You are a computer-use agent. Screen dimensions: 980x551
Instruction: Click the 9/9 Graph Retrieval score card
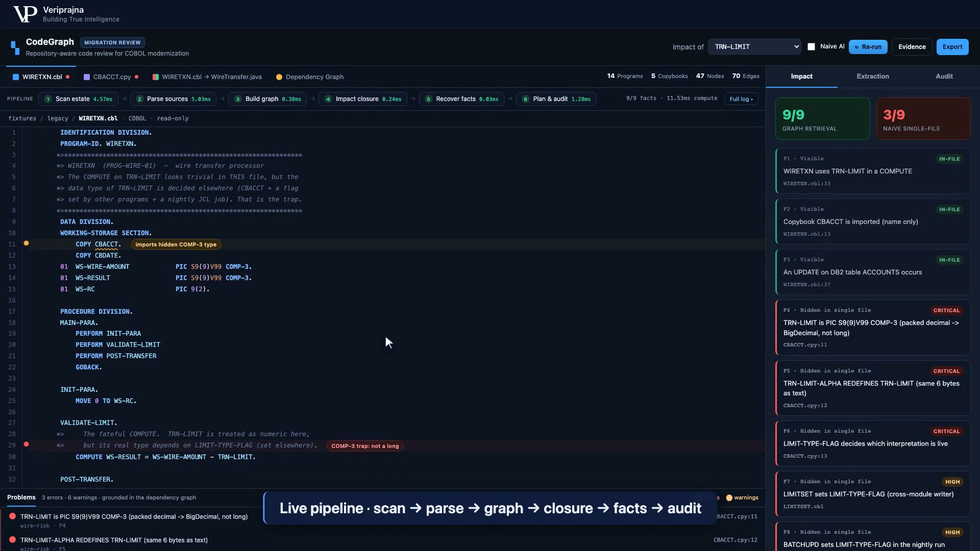pos(822,118)
